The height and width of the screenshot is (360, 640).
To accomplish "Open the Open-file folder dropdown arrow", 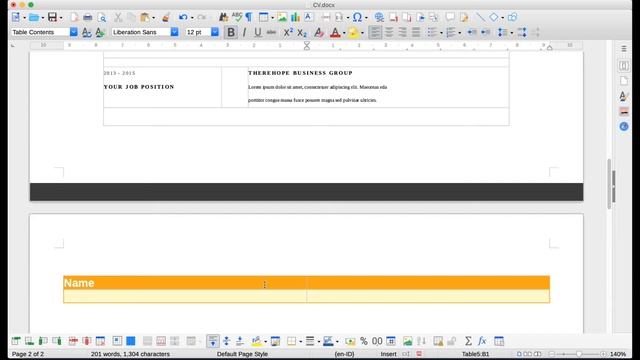I will [42, 18].
